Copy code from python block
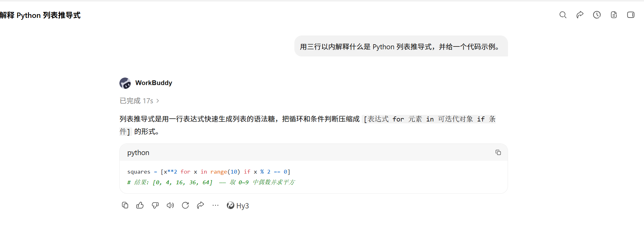The image size is (644, 226). (498, 153)
